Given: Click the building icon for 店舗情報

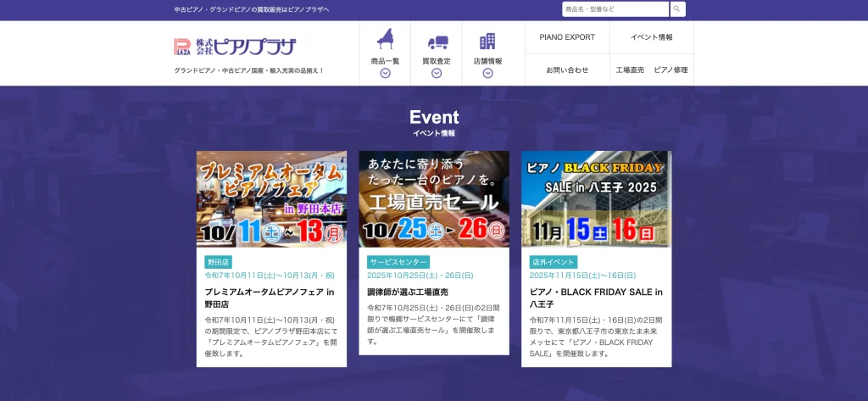Looking at the screenshot, I should pyautogui.click(x=487, y=42).
